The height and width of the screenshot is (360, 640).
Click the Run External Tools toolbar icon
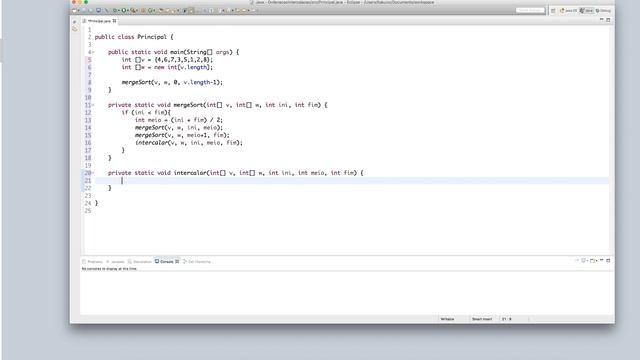pos(133,11)
